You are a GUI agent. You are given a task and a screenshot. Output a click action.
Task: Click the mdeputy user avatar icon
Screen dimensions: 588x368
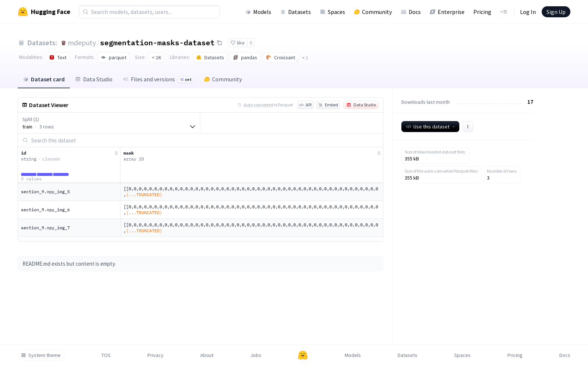point(64,43)
